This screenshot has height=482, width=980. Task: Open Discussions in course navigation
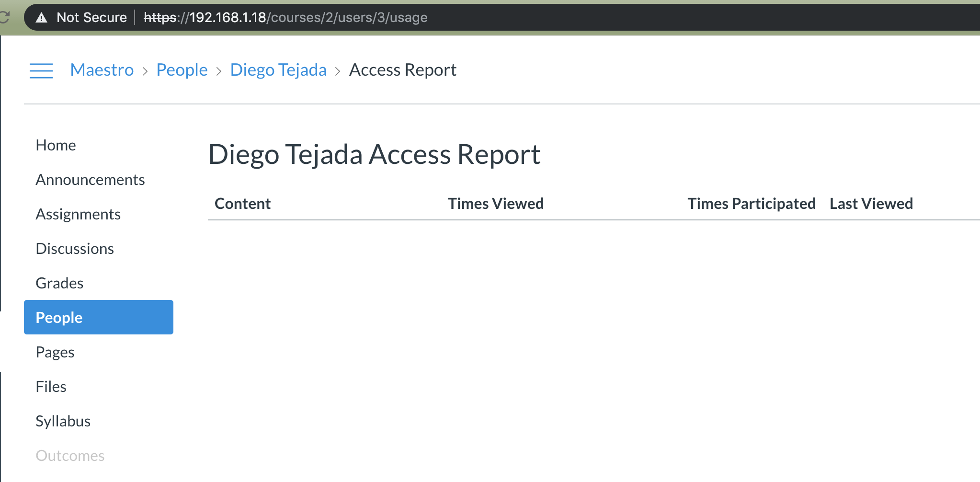pyautogui.click(x=75, y=249)
